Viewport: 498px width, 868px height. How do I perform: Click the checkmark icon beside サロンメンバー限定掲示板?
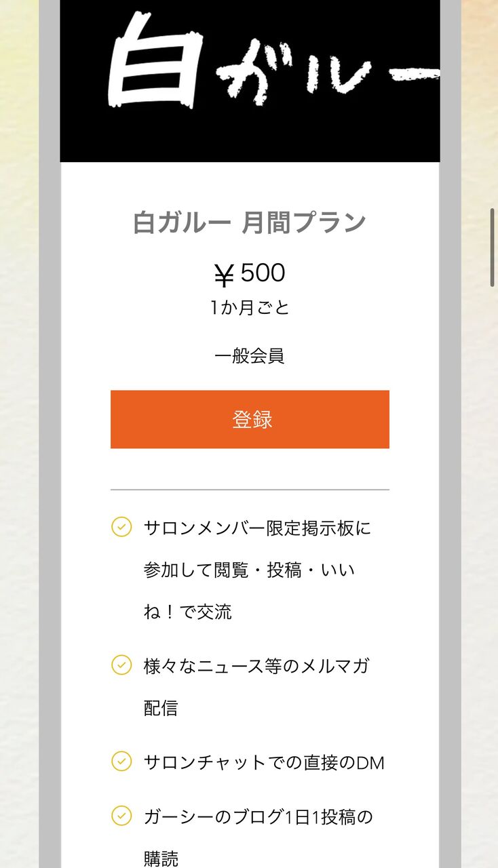tap(121, 527)
